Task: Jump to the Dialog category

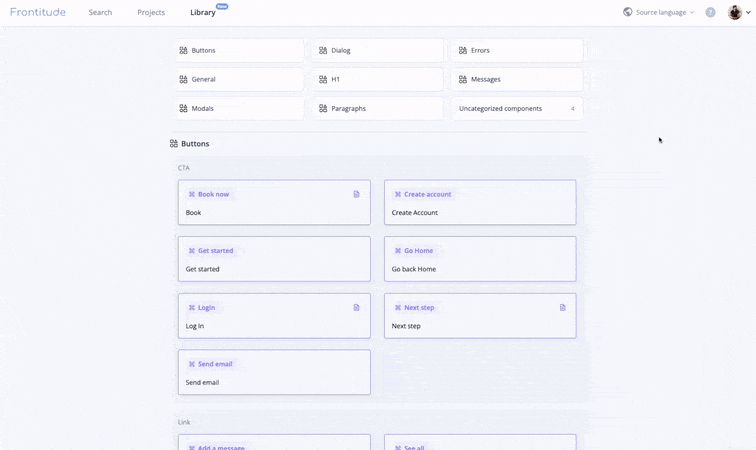Action: coord(377,50)
